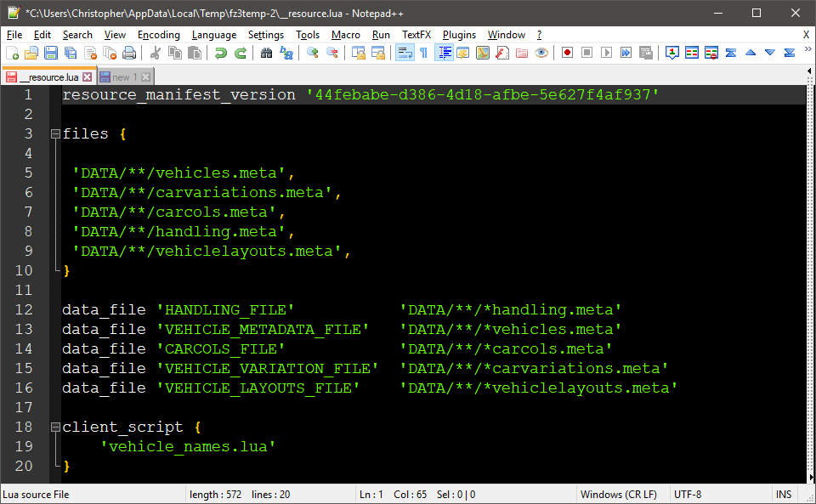Viewport: 816px width, 504px height.
Task: Undo last edit
Action: (x=221, y=53)
